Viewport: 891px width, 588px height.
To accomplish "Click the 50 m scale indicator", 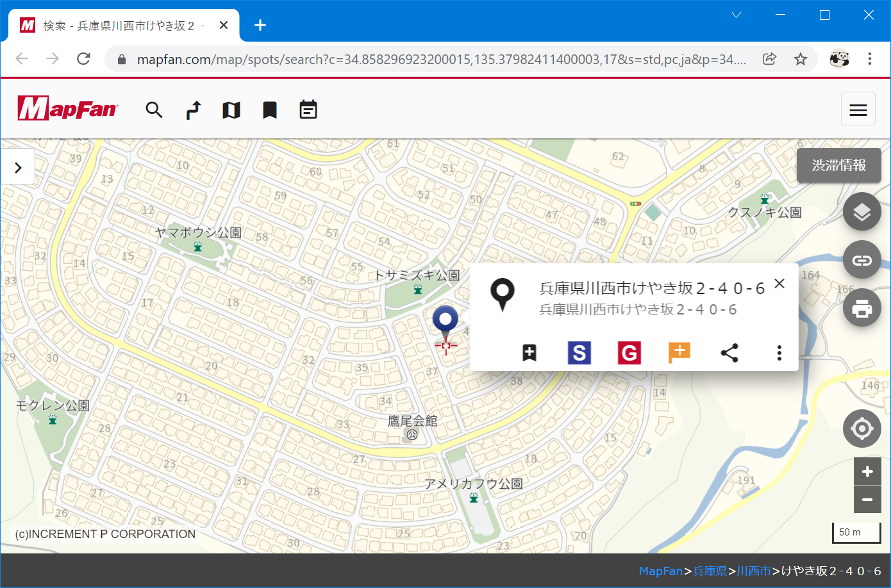I will [856, 532].
